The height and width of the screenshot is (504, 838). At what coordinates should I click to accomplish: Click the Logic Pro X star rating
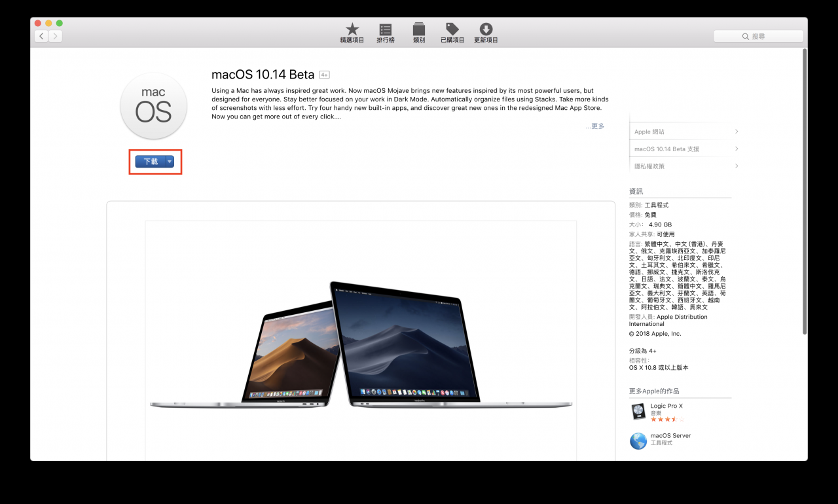pos(667,420)
